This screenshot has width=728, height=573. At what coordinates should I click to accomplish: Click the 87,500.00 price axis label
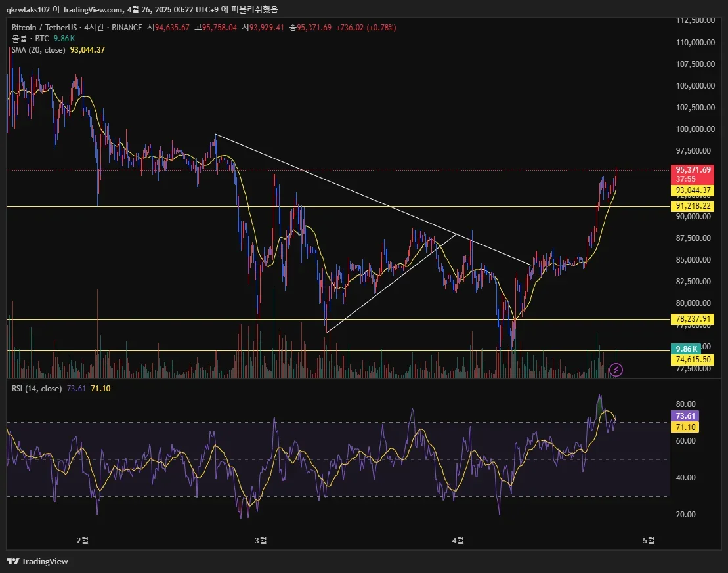[693, 238]
